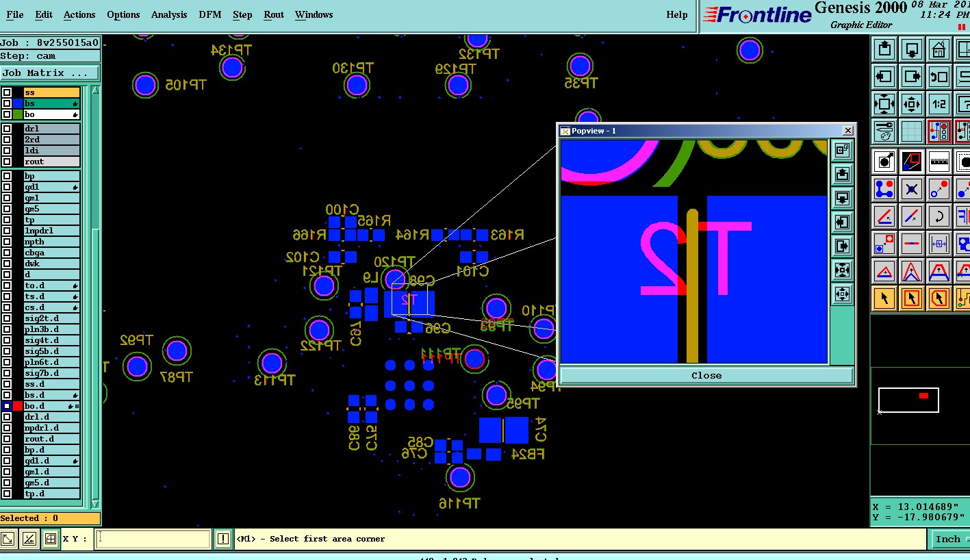Image resolution: width=970 pixels, height=560 pixels.
Task: Select the connected blue dots with red dot tool
Action: click(884, 189)
